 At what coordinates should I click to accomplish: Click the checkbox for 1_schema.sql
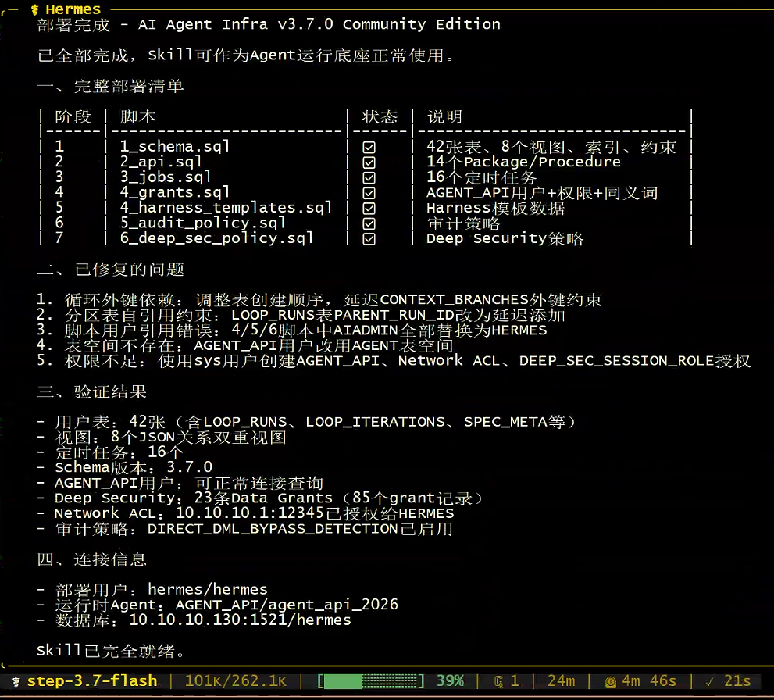click(x=369, y=147)
